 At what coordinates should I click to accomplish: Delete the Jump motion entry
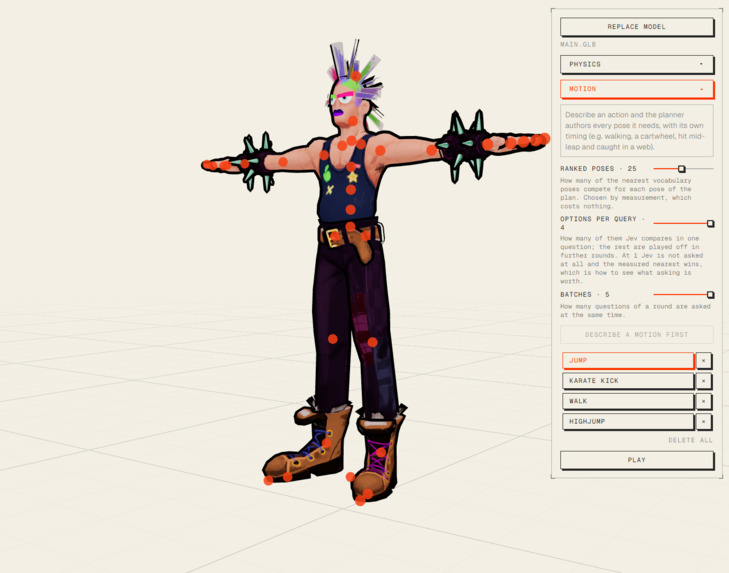[703, 360]
